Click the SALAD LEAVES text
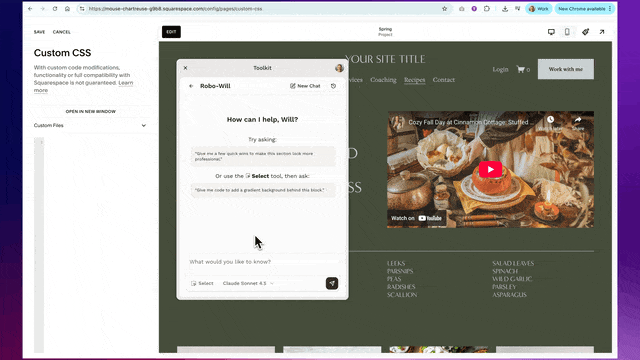Screen dimensions: 640x360 coord(513,264)
